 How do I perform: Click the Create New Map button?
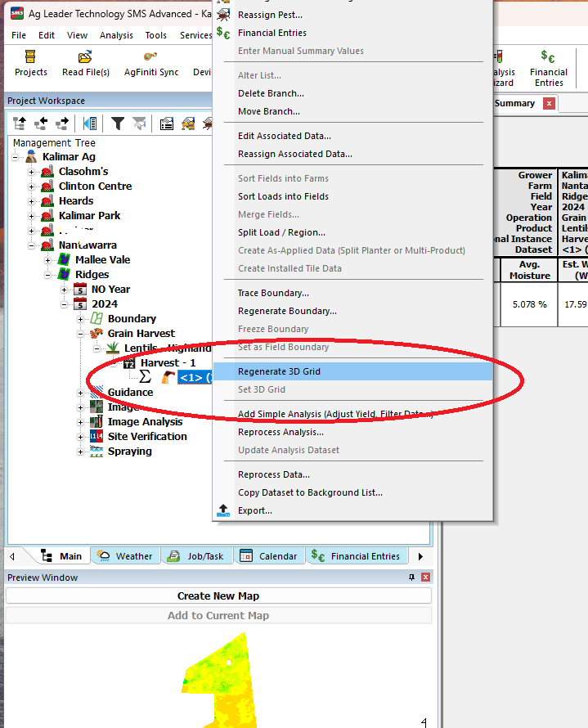[x=218, y=595]
